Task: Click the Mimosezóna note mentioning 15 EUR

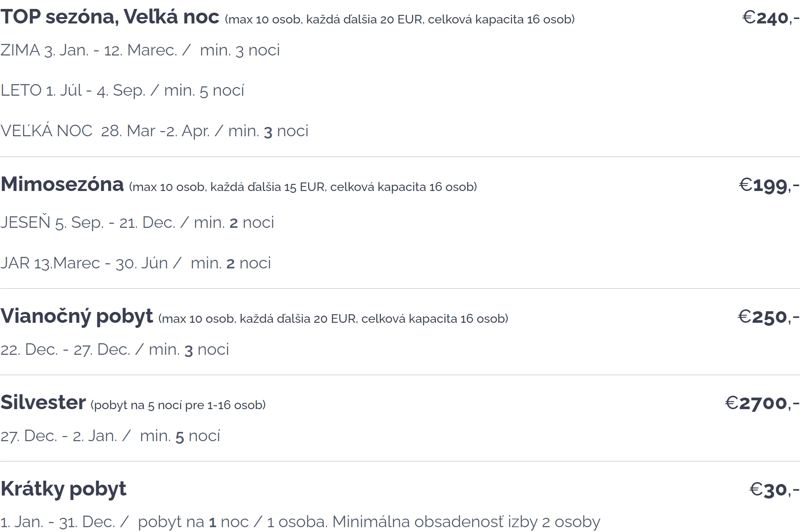Action: coord(303,187)
